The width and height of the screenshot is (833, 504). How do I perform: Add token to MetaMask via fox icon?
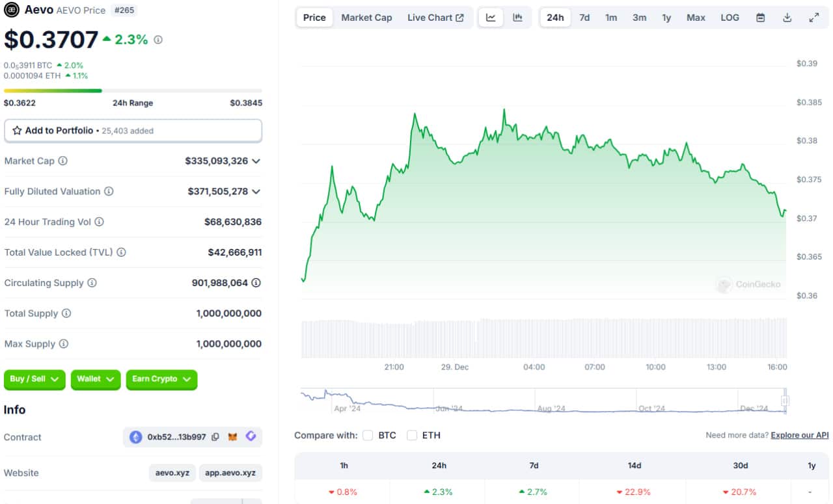[x=233, y=437]
